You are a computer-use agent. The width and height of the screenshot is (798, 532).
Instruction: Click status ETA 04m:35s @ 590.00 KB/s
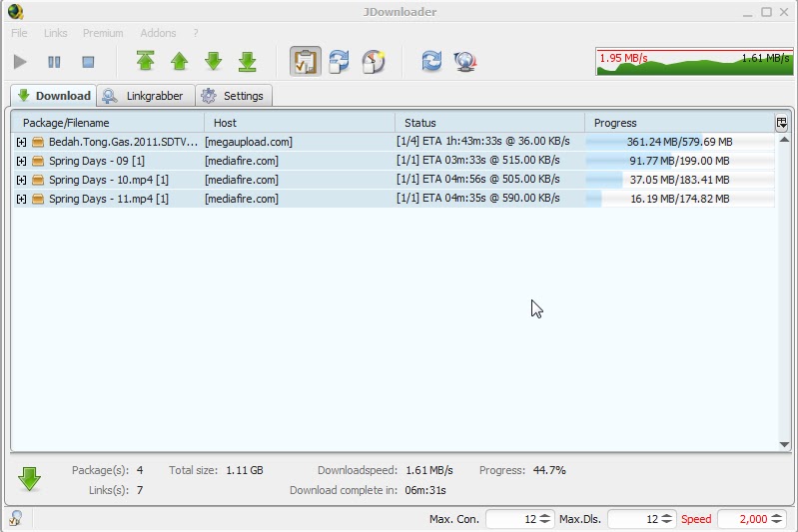(477, 198)
